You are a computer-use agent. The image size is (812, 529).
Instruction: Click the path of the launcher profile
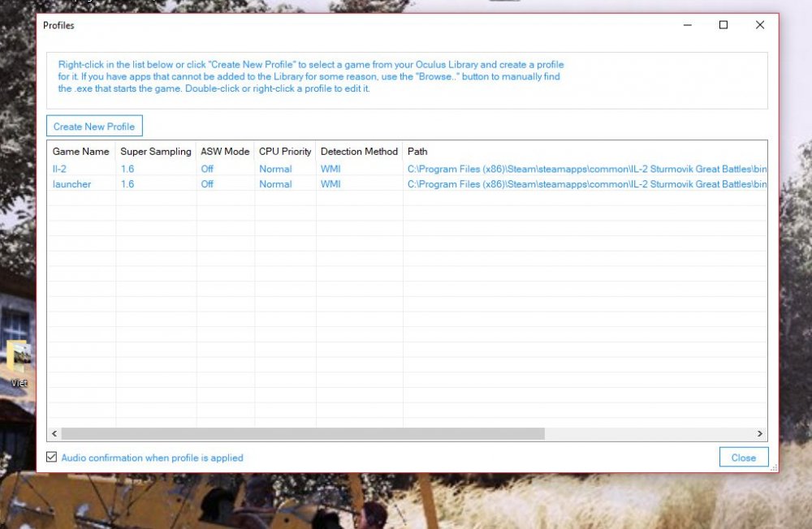pos(587,184)
